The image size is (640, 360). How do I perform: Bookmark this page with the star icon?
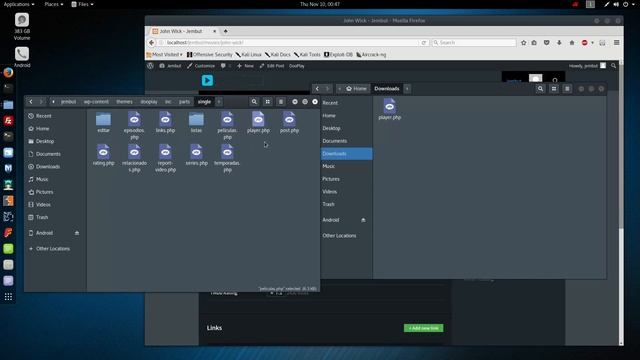(x=523, y=42)
